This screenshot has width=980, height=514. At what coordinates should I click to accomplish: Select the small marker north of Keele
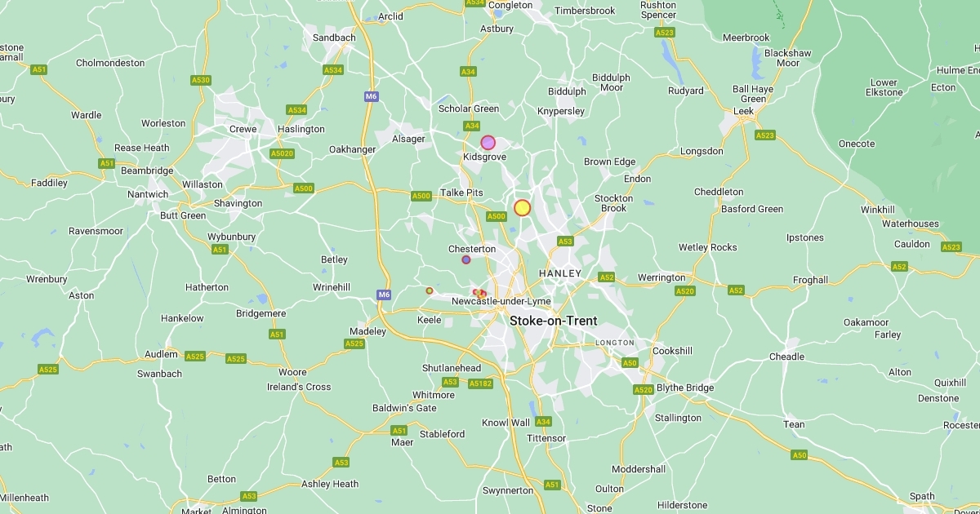click(x=430, y=290)
